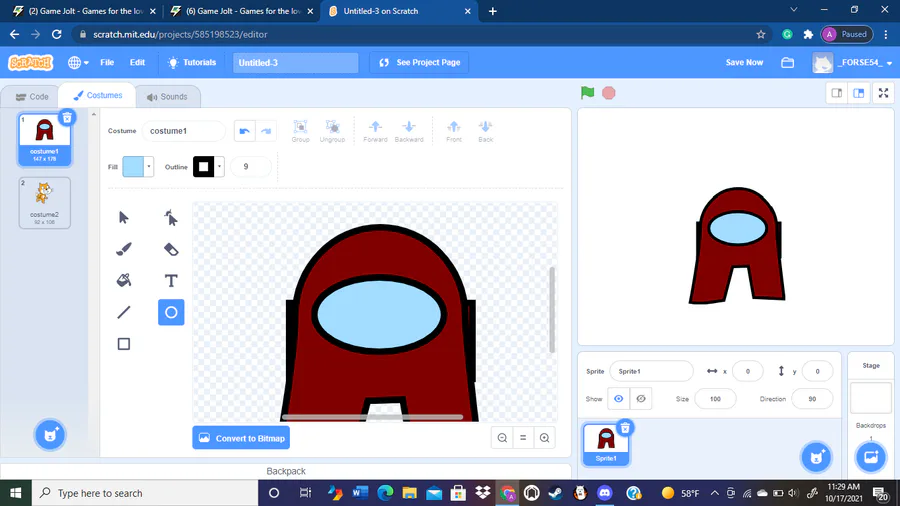Open the _FORSE54_ account menu
The image size is (900, 506).
point(853,63)
